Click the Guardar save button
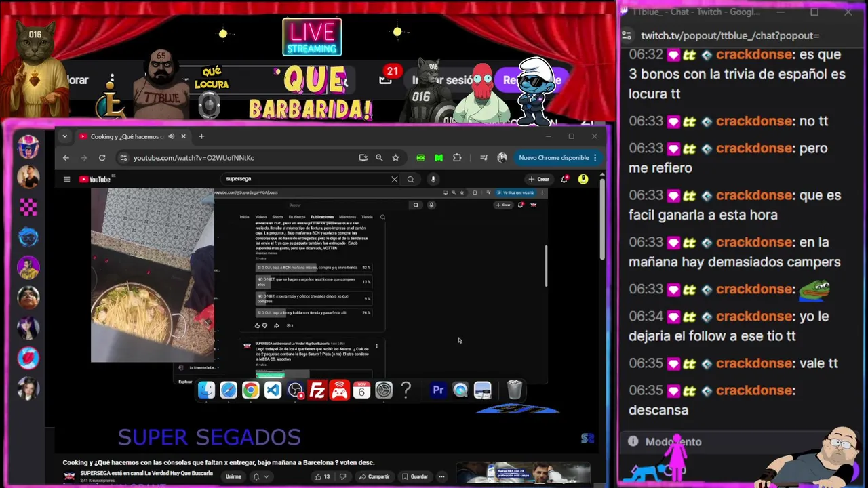This screenshot has height=488, width=868. [x=414, y=476]
